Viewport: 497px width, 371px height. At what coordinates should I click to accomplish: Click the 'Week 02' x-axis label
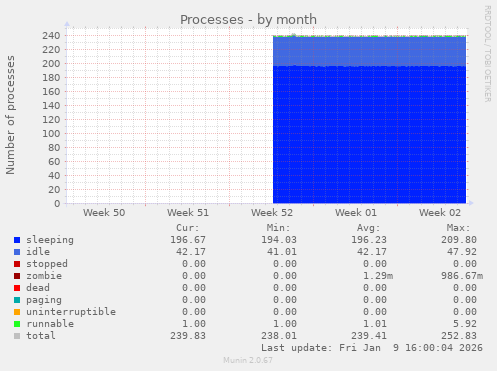tap(440, 213)
